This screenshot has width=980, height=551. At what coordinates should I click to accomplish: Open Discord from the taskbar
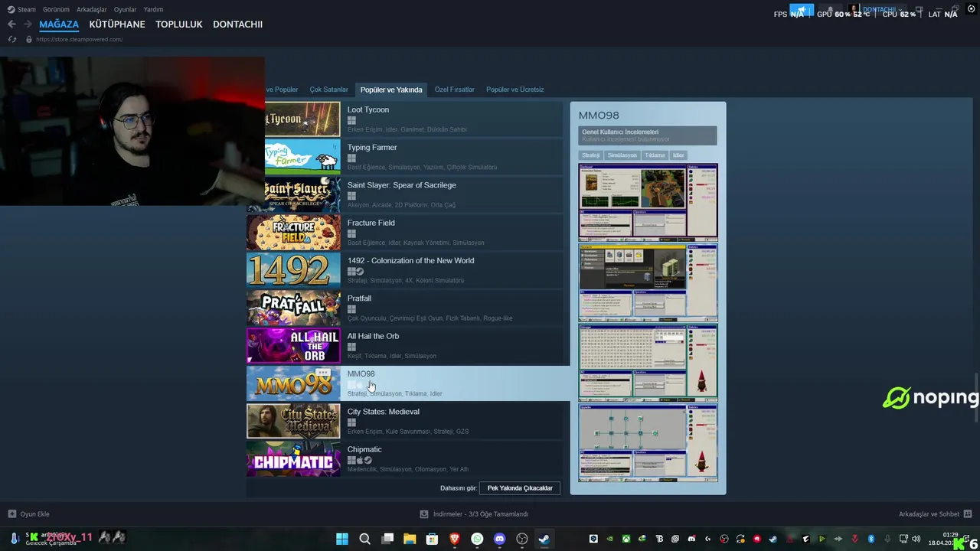point(500,539)
